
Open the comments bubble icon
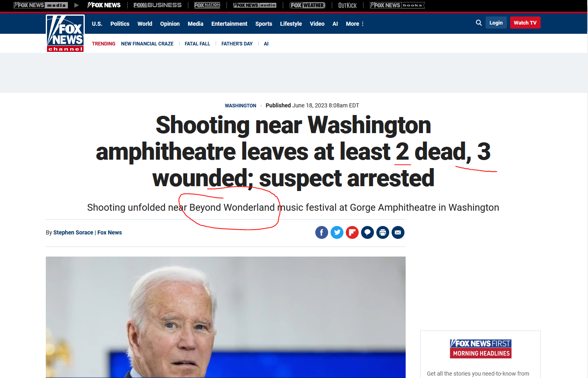(x=367, y=232)
